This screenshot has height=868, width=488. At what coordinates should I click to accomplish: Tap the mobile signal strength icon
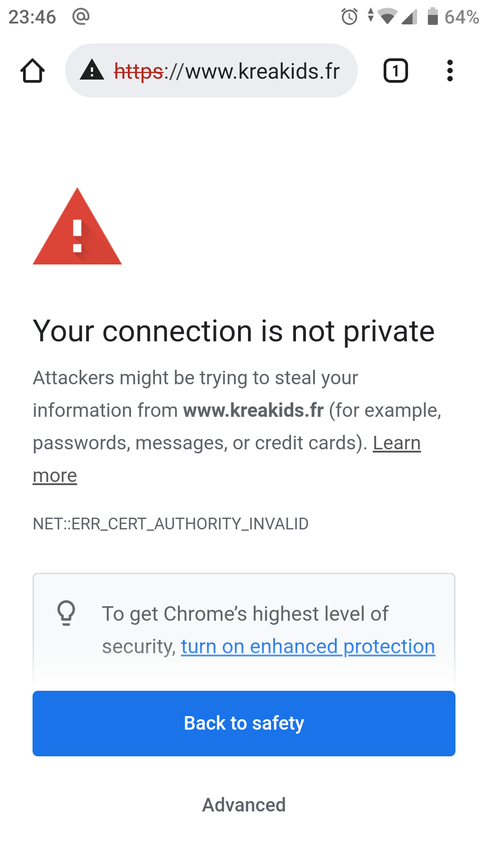[409, 17]
